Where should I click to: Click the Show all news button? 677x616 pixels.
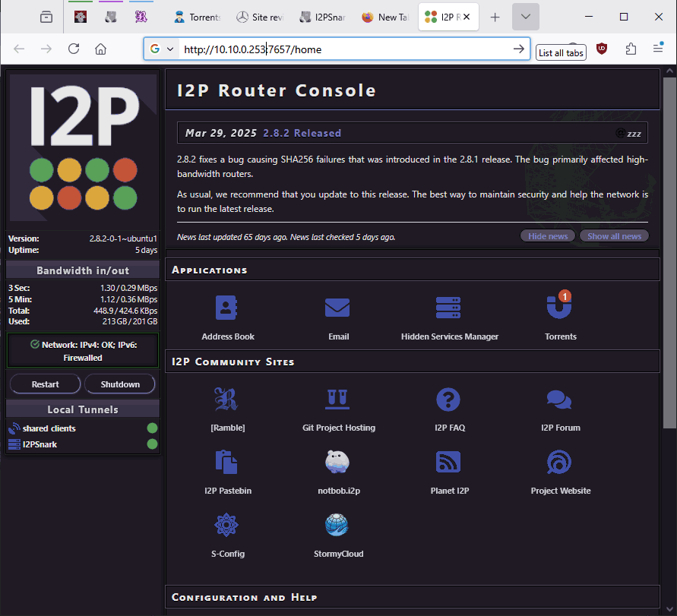[614, 236]
